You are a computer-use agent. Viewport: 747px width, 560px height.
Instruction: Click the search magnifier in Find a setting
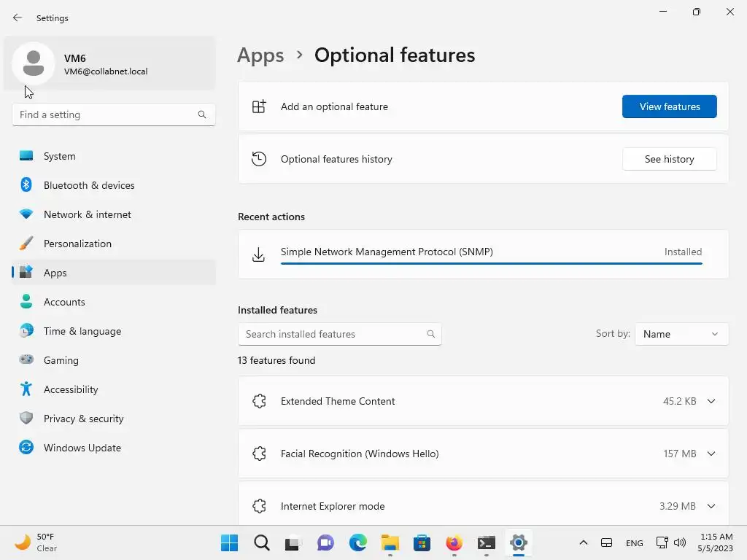(202, 114)
